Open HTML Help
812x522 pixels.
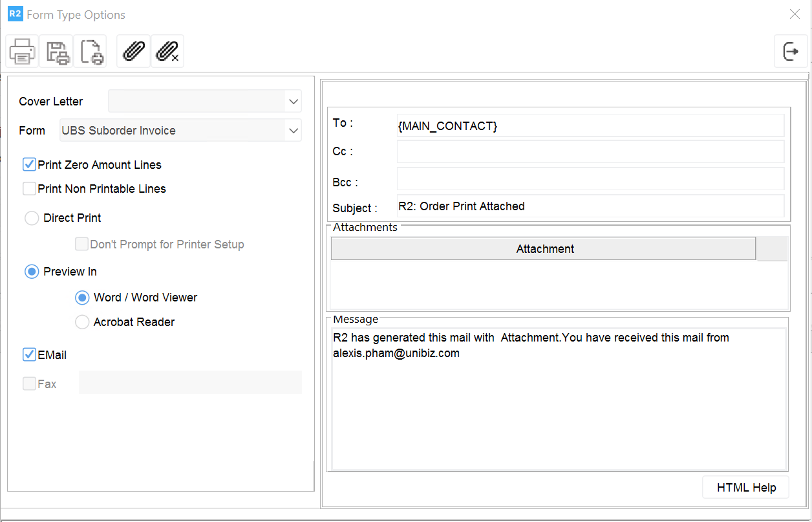[745, 488]
